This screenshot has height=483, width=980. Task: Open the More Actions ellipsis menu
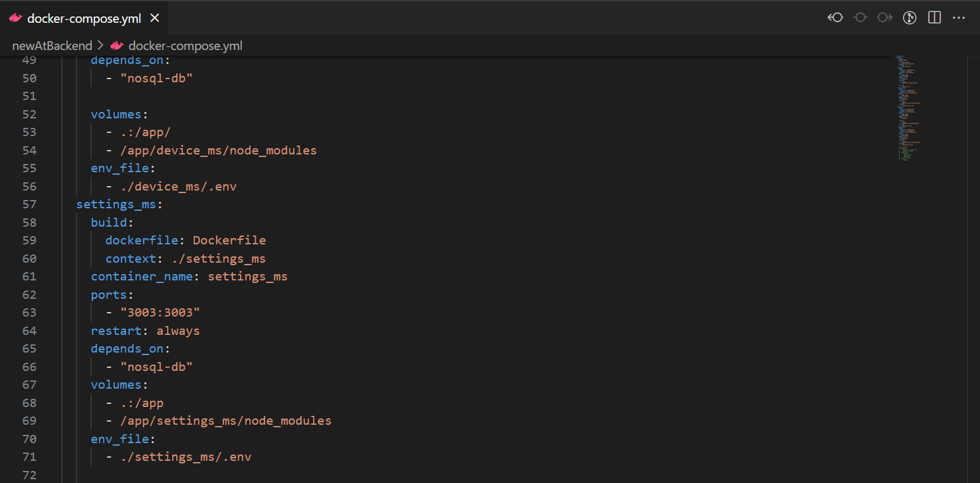pos(959,18)
